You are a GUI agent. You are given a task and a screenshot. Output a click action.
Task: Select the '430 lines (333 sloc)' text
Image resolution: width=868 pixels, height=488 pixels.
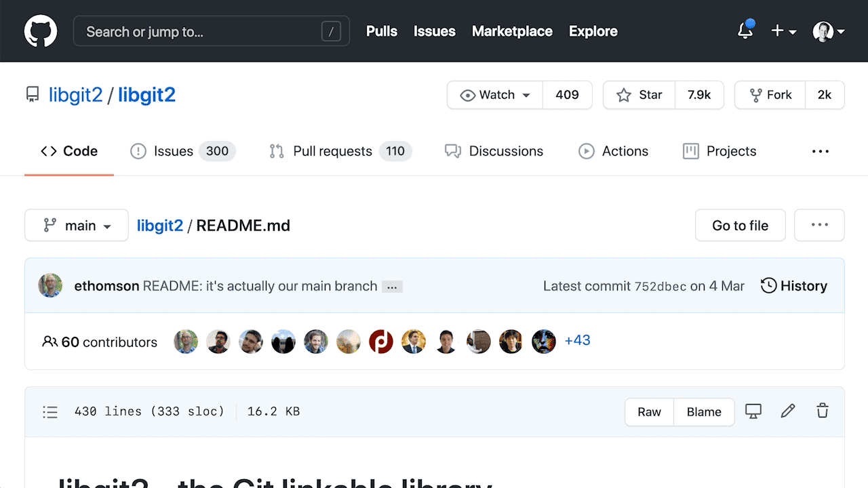pos(149,411)
